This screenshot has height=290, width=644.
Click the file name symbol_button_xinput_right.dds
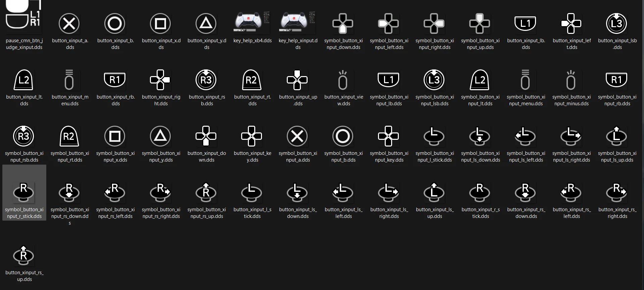[435, 44]
